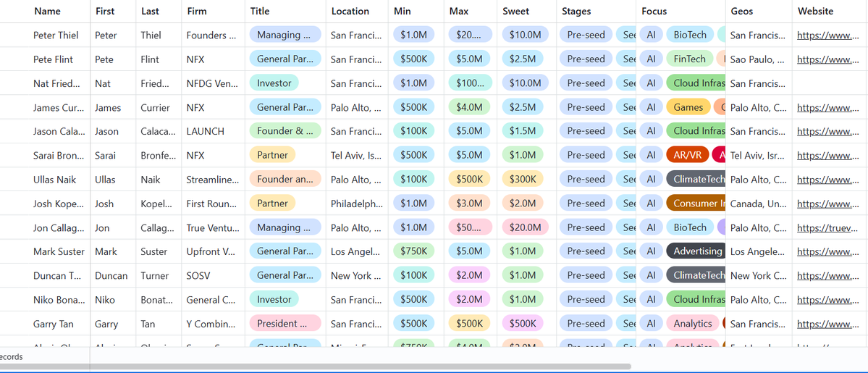The image size is (868, 373).
Task: Select the Name column header
Action: tap(47, 11)
